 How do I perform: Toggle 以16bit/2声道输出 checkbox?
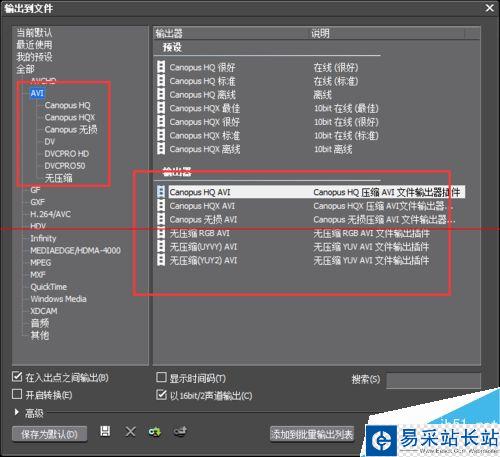pyautogui.click(x=161, y=395)
